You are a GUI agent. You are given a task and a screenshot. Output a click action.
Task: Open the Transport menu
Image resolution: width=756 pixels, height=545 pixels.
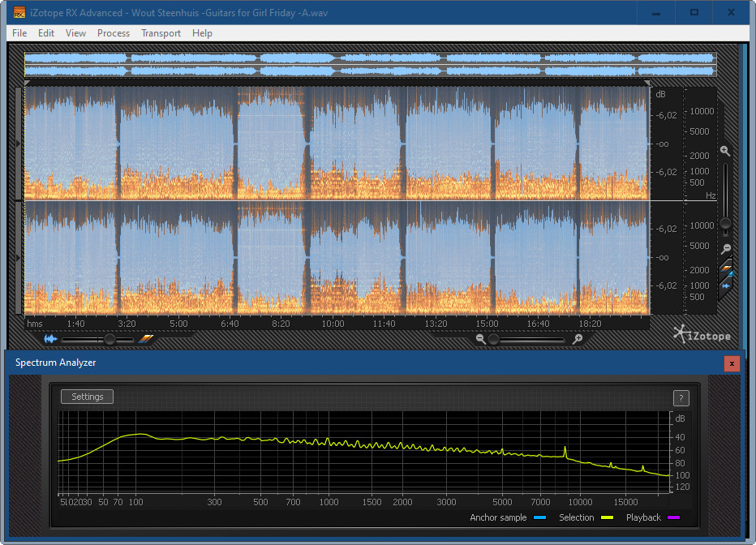161,33
